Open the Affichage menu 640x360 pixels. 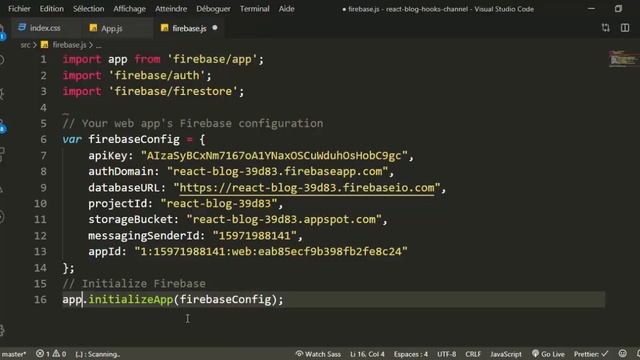(129, 9)
